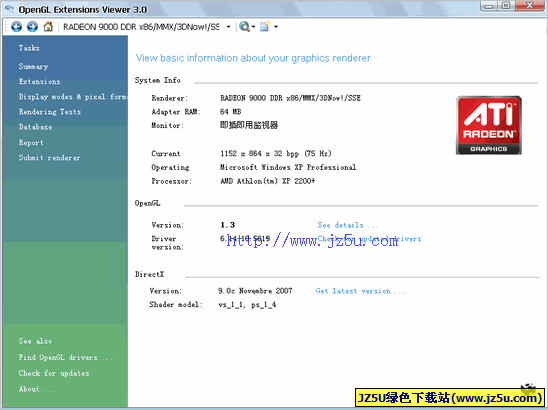
Task: Close the OpenGL Extensions Viewer window
Action: (530, 6)
